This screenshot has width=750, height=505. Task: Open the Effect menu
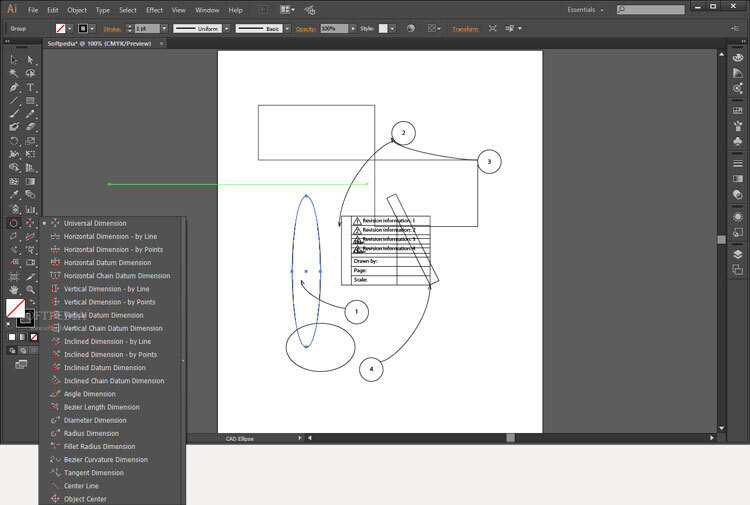coord(154,9)
